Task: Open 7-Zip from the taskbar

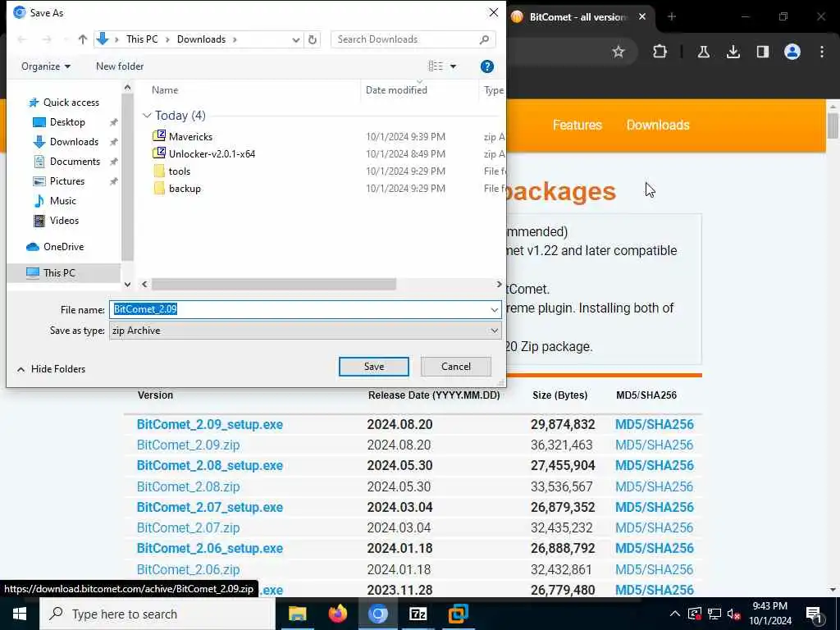Action: pyautogui.click(x=418, y=614)
